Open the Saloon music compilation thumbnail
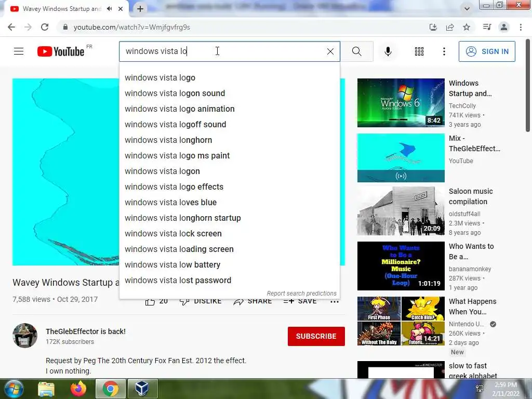Screen dimensions: 532x399 click(x=401, y=211)
